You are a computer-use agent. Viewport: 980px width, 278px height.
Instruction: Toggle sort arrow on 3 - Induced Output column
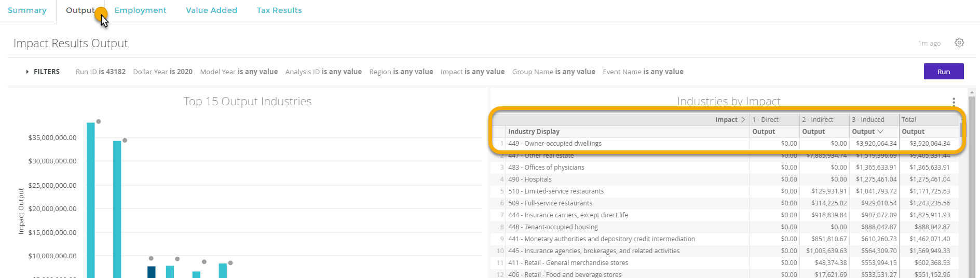[880, 132]
